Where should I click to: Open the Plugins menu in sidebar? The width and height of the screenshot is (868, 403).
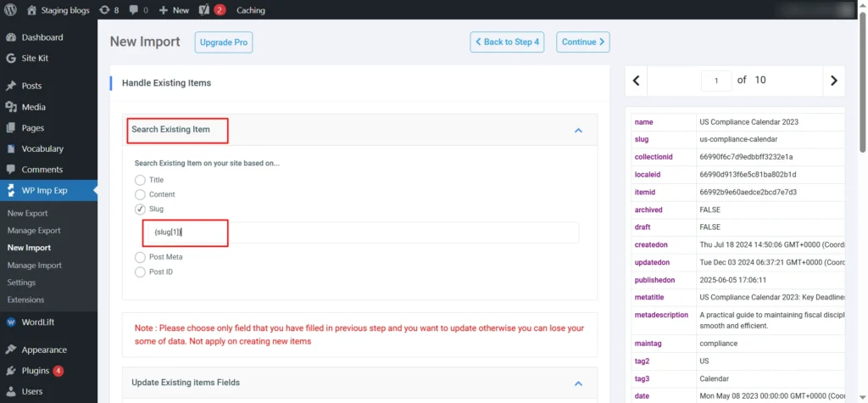click(x=35, y=371)
